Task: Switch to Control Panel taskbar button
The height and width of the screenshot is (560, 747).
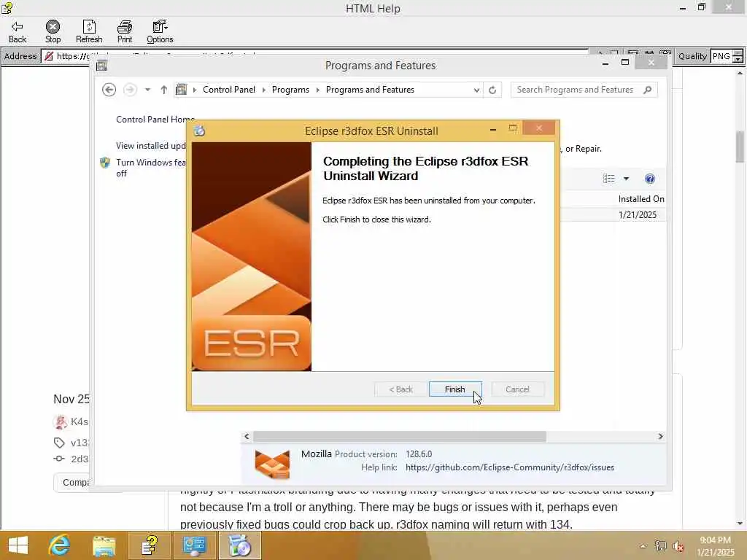Action: click(x=194, y=545)
